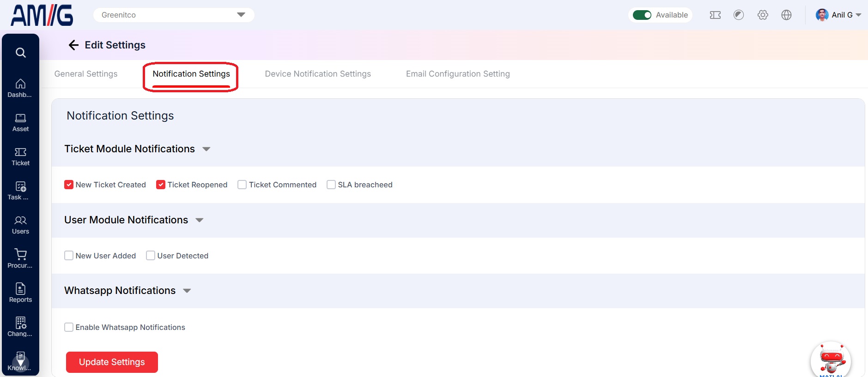The image size is (868, 377).
Task: Toggle the Available status switch
Action: (x=642, y=15)
